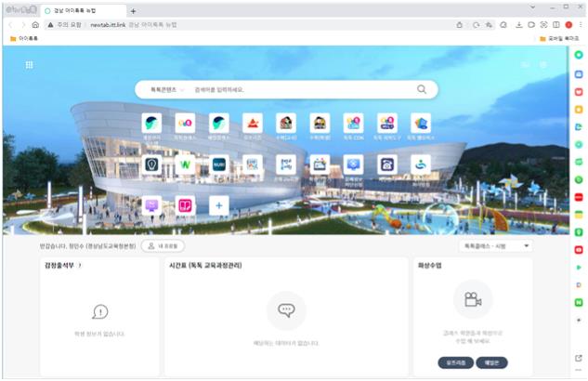The width and height of the screenshot is (588, 381).
Task: Open the 톡톡 CDN shortcut tile
Action: coord(353,123)
